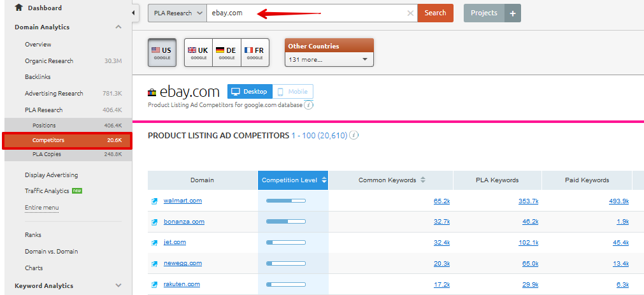Open Charts in the sidebar
The image size is (644, 295).
pyautogui.click(x=34, y=268)
